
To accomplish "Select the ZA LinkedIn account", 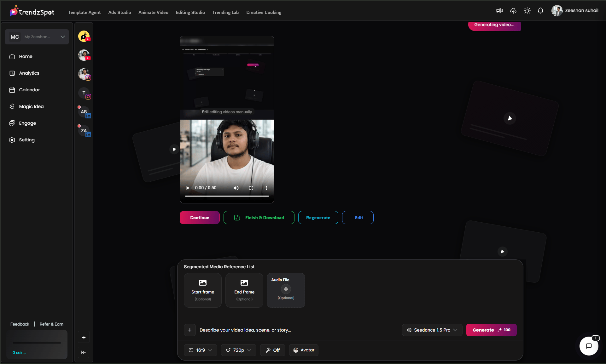I will [84, 131].
